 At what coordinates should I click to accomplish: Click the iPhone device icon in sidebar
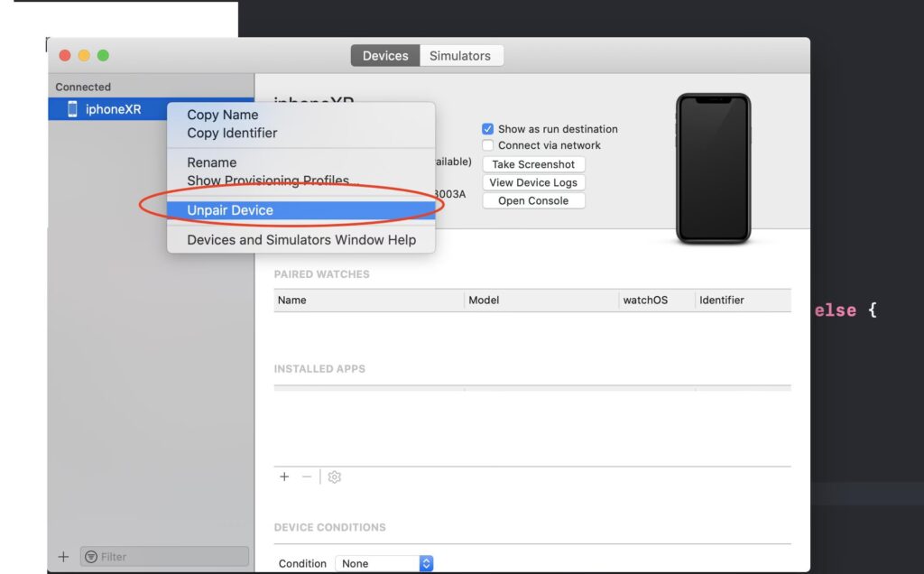(72, 109)
